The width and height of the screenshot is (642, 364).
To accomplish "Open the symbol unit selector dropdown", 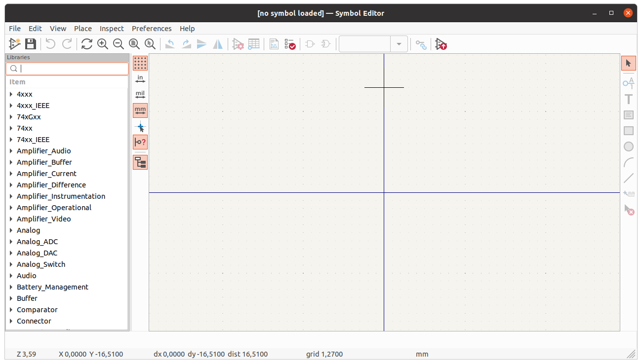I will coord(399,44).
